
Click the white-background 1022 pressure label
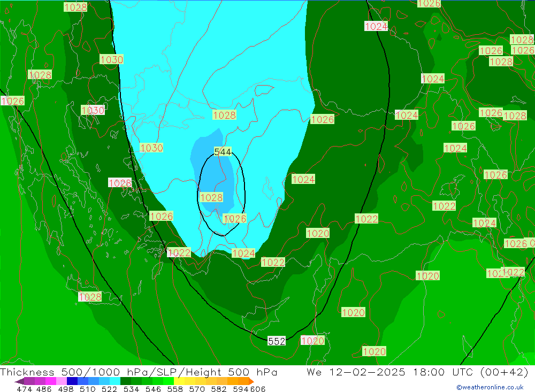coord(179,252)
